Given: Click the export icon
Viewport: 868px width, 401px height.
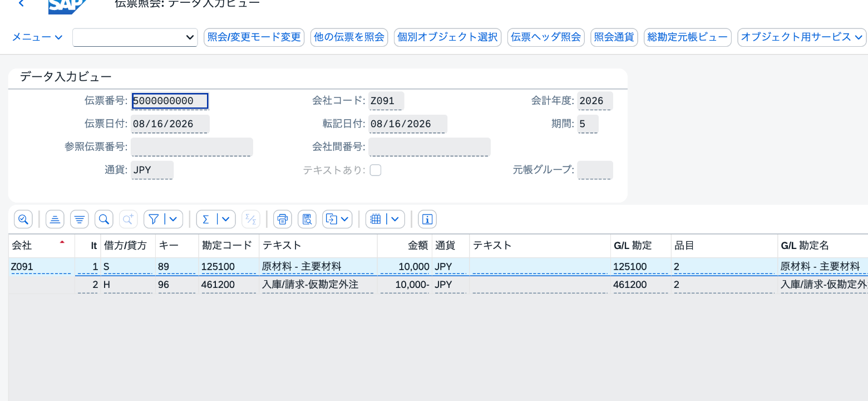Looking at the screenshot, I should pyautogui.click(x=332, y=219).
